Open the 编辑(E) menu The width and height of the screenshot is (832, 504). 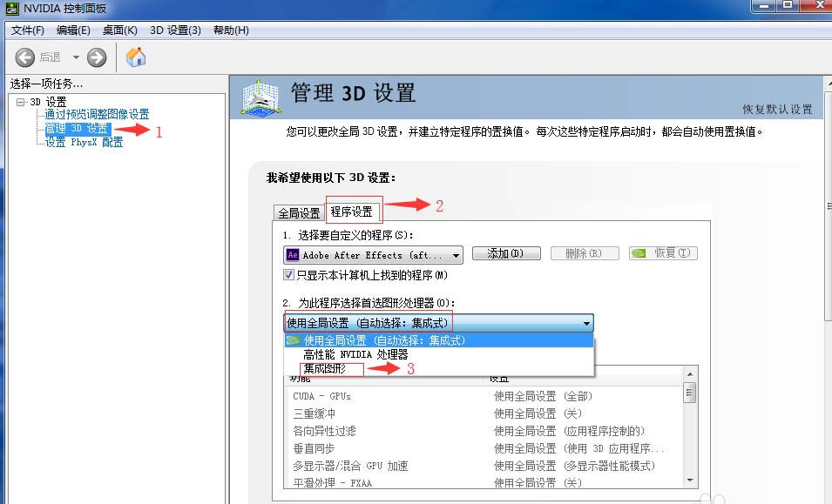(73, 30)
